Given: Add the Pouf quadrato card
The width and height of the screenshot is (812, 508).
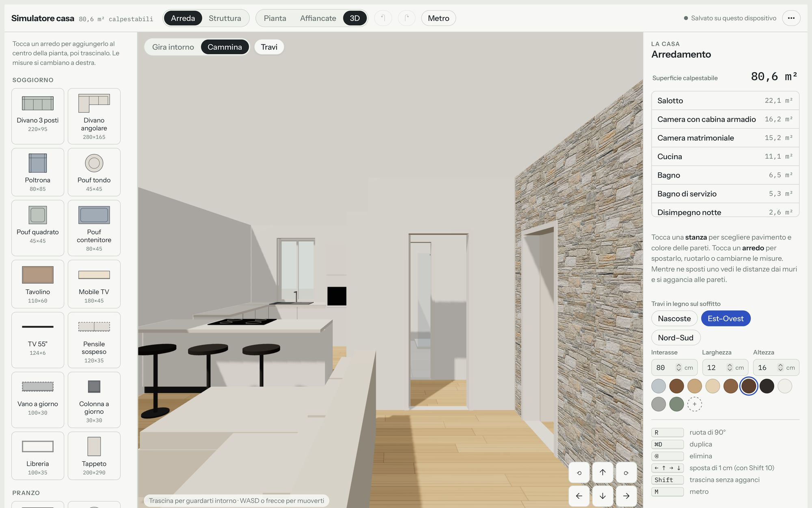Looking at the screenshot, I should [x=38, y=228].
